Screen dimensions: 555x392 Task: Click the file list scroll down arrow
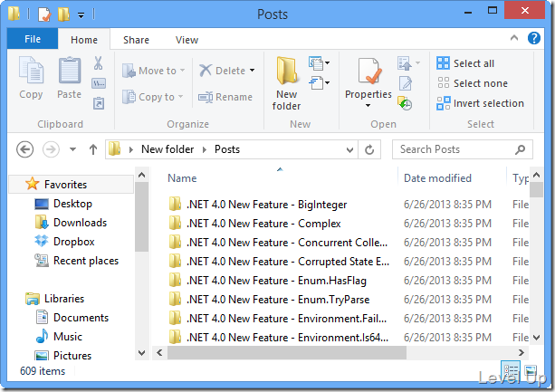[537, 337]
